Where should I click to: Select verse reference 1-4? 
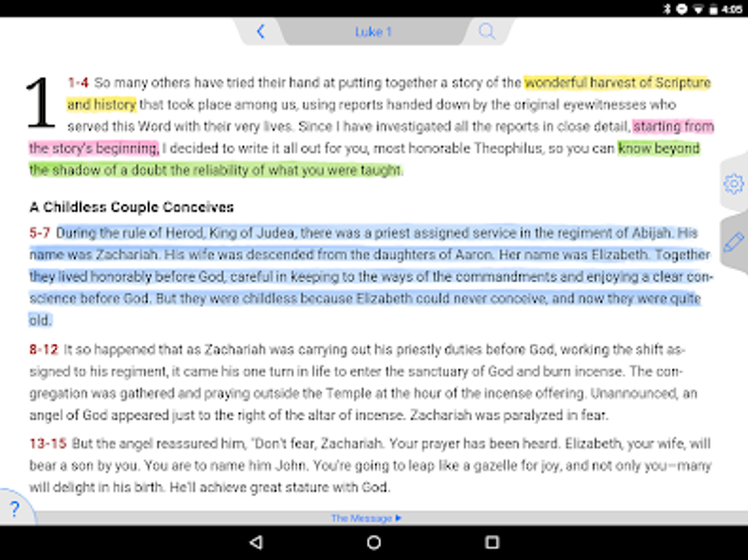pyautogui.click(x=78, y=83)
